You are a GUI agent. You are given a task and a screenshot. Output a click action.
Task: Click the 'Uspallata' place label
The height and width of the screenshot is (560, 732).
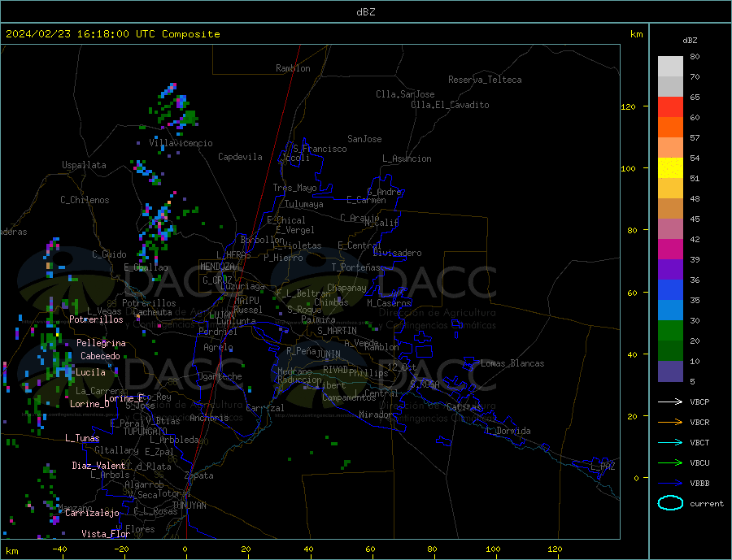[84, 165]
